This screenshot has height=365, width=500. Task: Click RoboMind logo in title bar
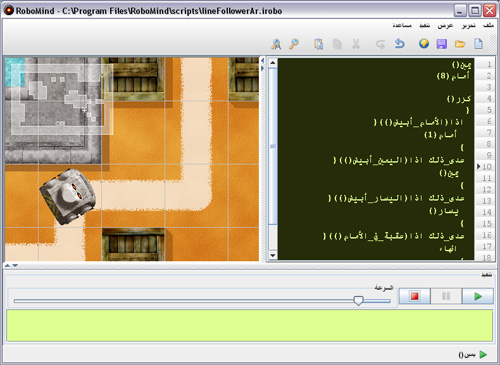click(x=9, y=11)
